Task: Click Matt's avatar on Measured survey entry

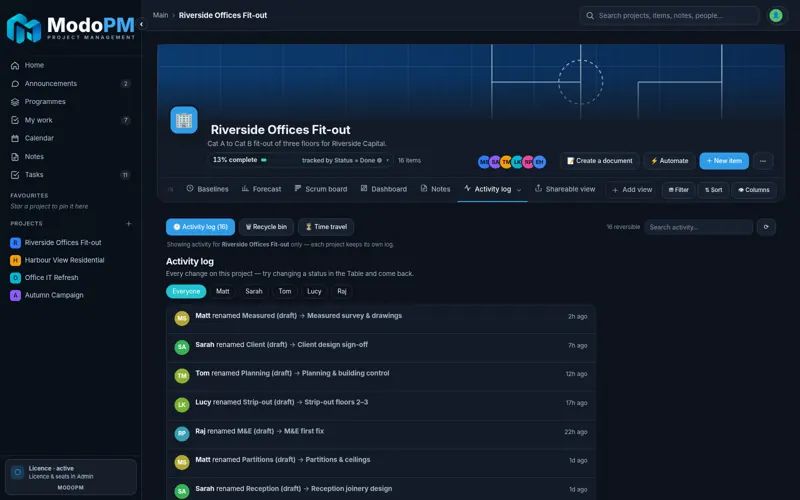Action: (182, 318)
